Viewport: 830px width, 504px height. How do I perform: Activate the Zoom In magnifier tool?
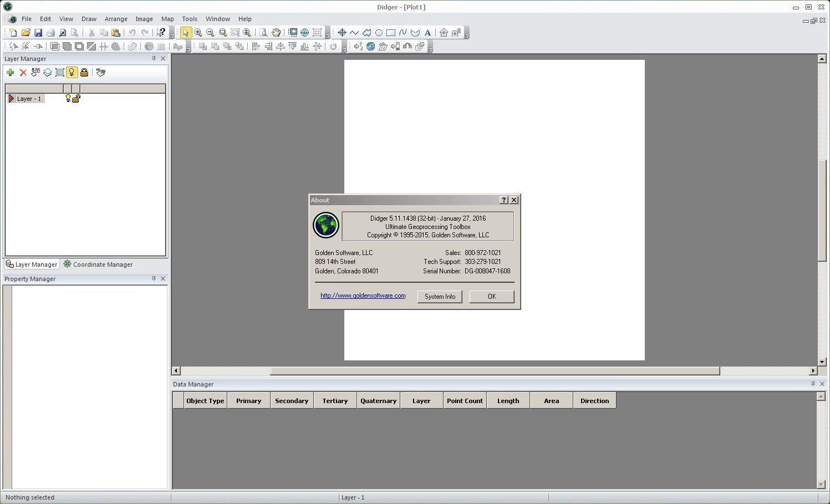[198, 33]
